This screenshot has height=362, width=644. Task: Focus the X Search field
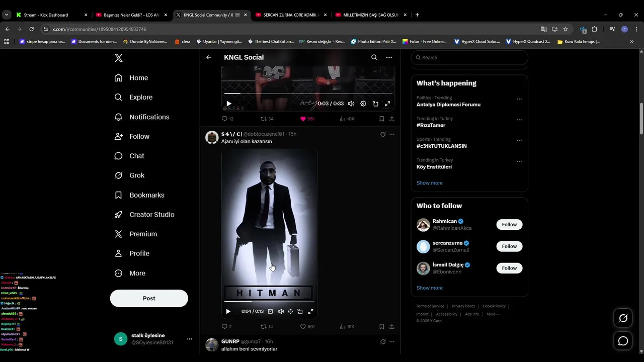pyautogui.click(x=469, y=57)
